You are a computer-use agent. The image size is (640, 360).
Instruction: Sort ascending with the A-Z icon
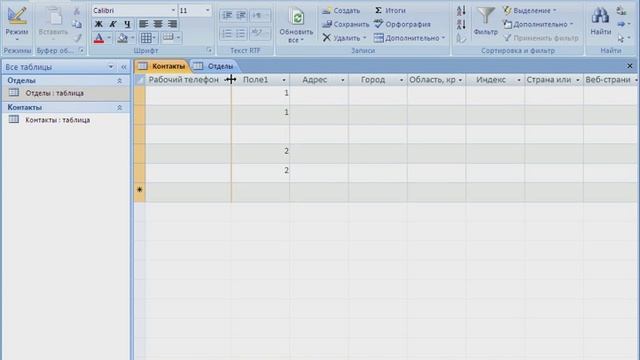tap(461, 11)
